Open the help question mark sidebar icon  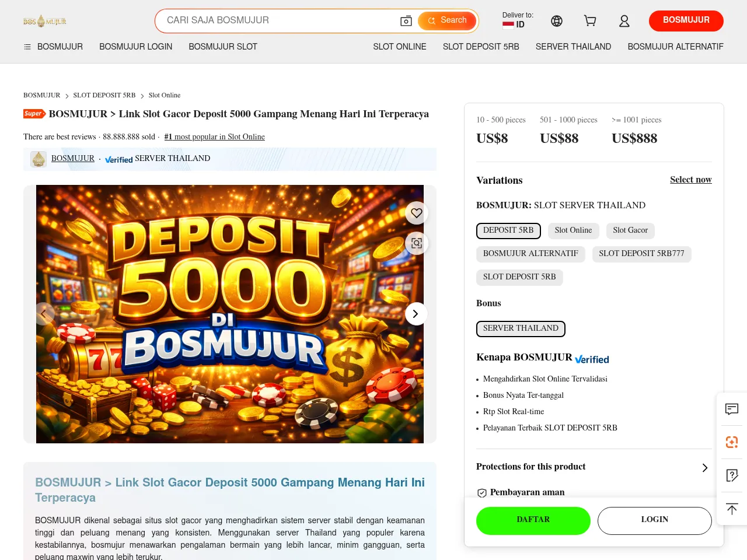coord(732,475)
